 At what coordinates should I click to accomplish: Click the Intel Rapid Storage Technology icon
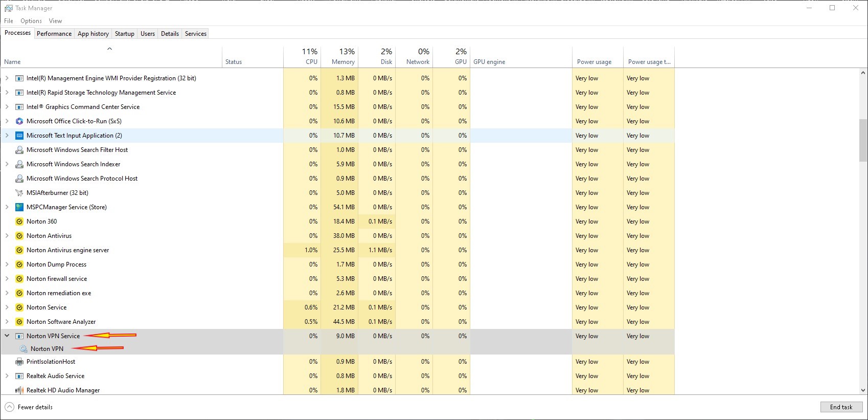pyautogui.click(x=19, y=93)
